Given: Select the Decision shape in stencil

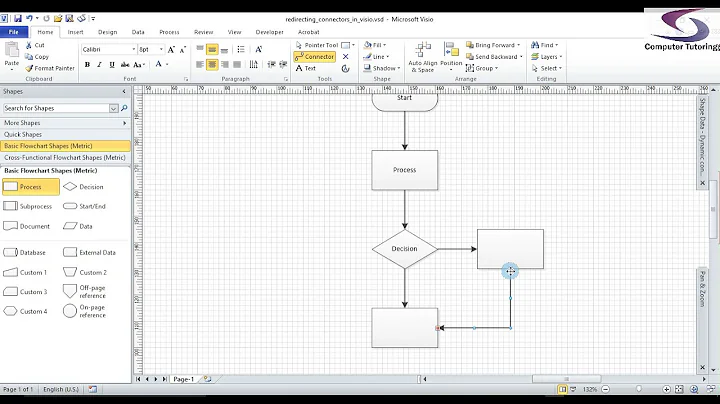Looking at the screenshot, I should pyautogui.click(x=84, y=187).
